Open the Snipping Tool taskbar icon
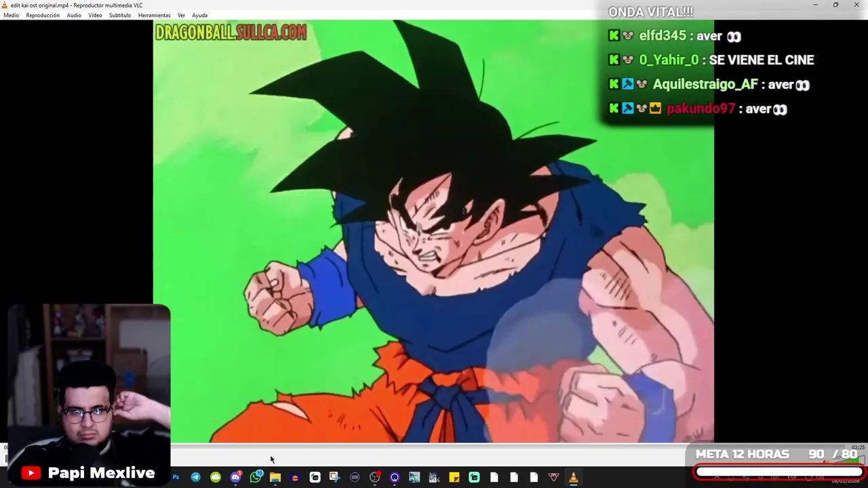 [334, 477]
